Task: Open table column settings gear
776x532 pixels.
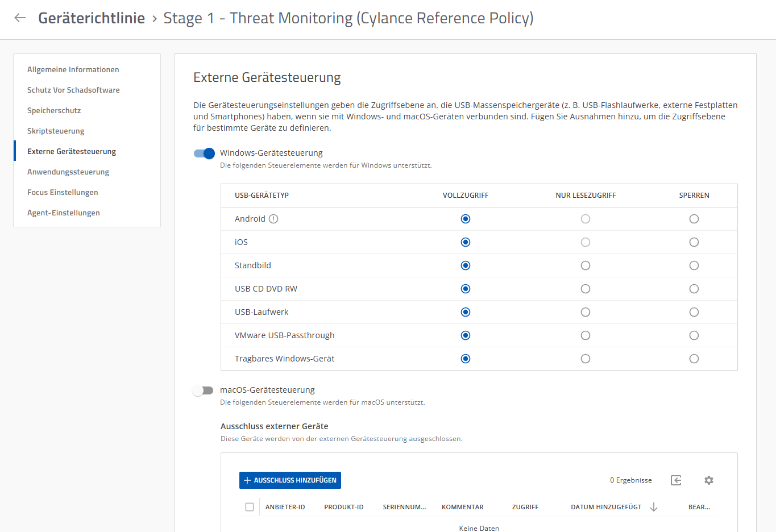Action: (708, 480)
